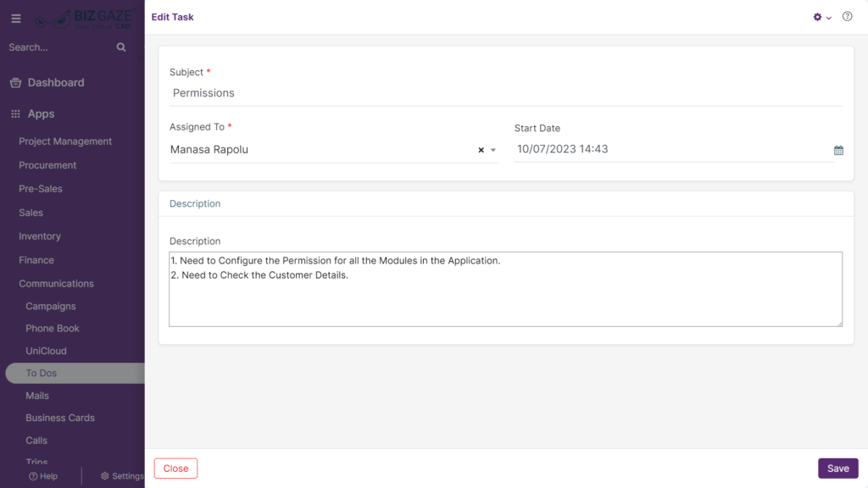This screenshot has height=488, width=868.
Task: Open UniCloud in the sidebar
Action: [46, 351]
